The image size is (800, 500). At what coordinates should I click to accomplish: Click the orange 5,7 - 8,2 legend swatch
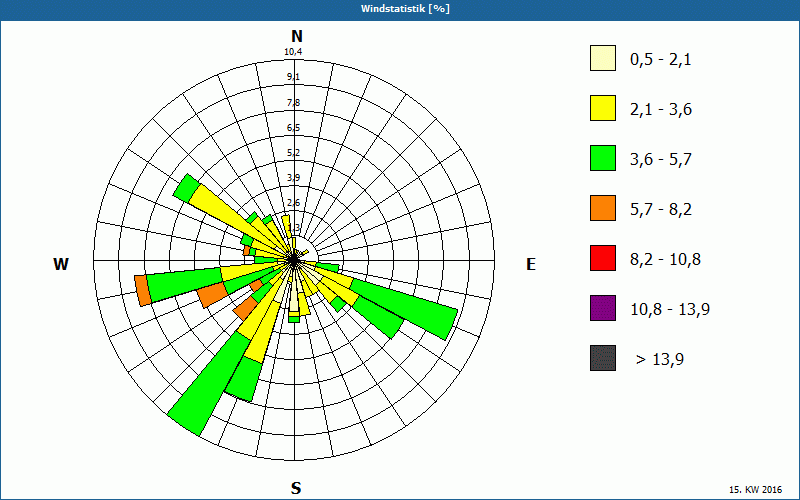coord(603,208)
